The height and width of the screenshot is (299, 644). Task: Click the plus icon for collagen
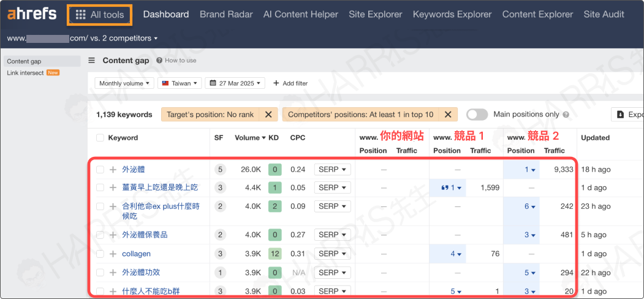pos(113,254)
